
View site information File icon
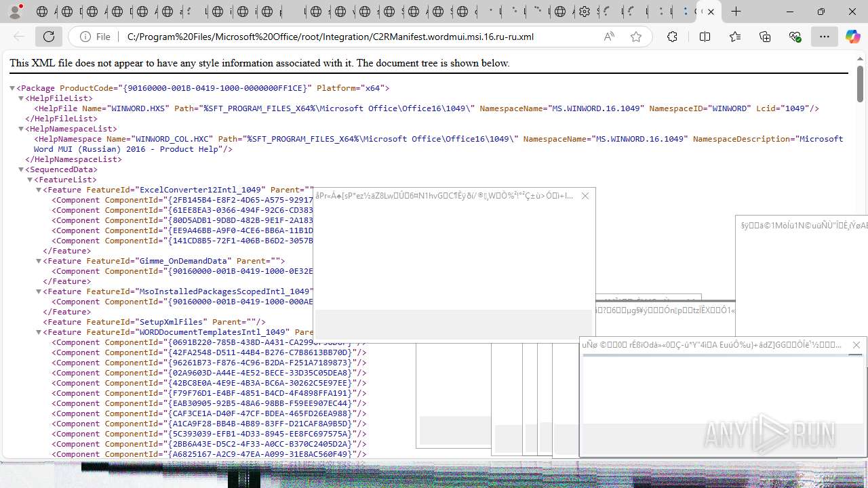coord(95,37)
